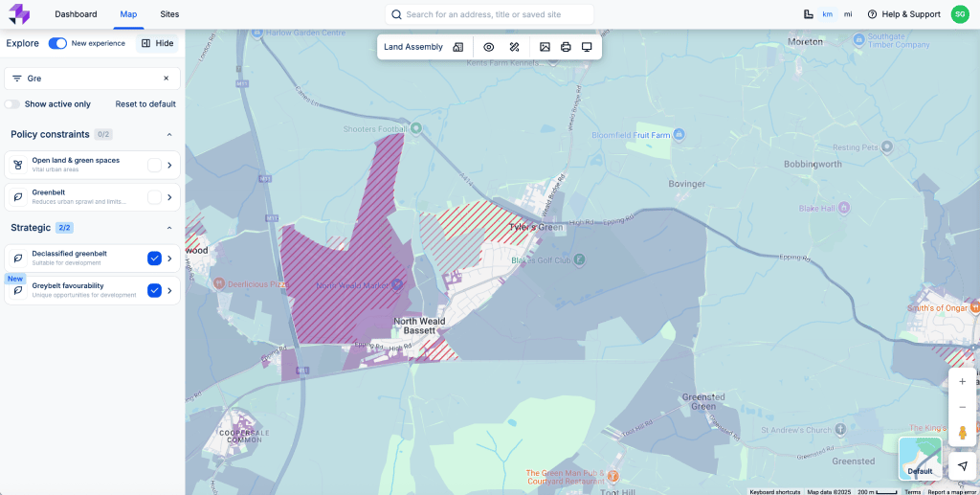Toggle map visibility eye icon
Screen dimensions: 980x495
(489, 47)
